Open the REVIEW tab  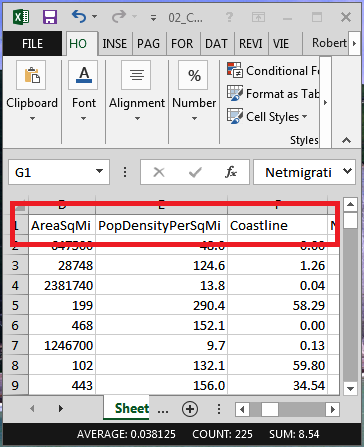[251, 44]
